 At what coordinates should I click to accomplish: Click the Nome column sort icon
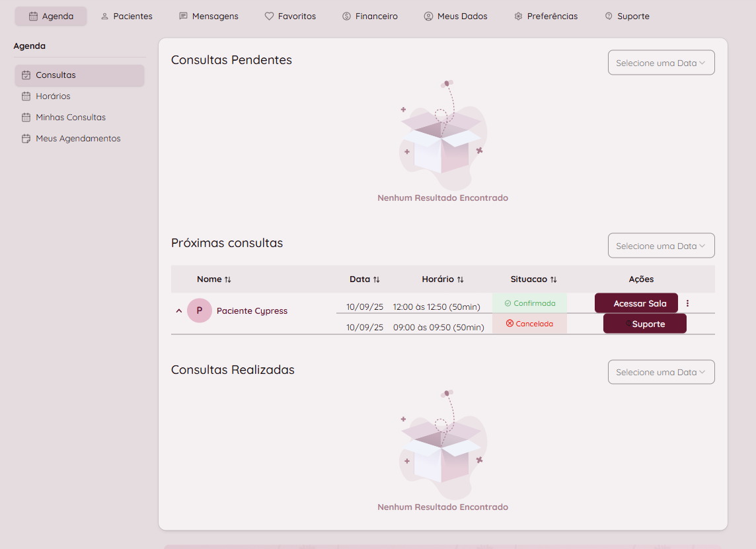[x=228, y=279]
